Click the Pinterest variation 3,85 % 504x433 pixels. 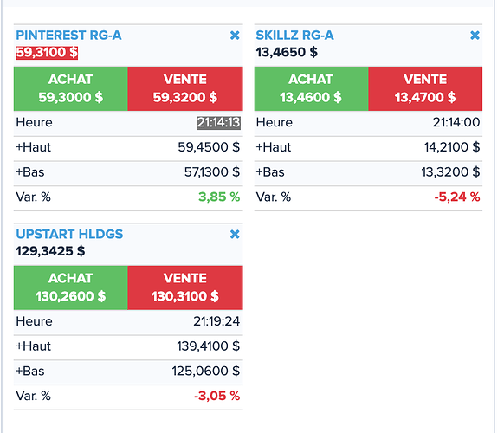219,197
